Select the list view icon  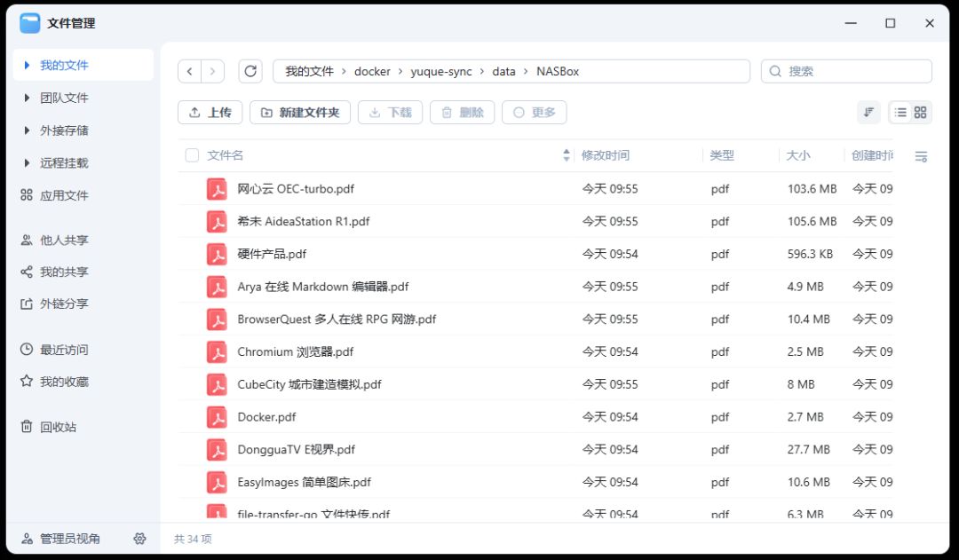[900, 113]
